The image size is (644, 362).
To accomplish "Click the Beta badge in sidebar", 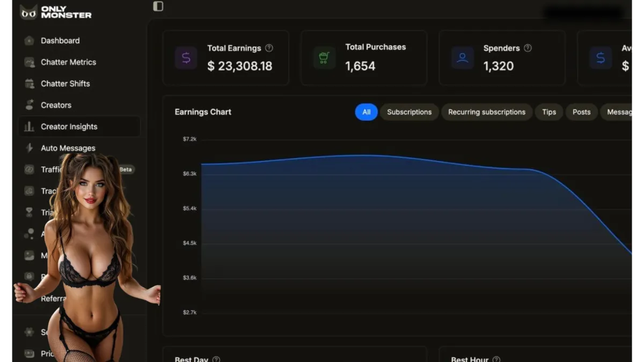I will (126, 169).
